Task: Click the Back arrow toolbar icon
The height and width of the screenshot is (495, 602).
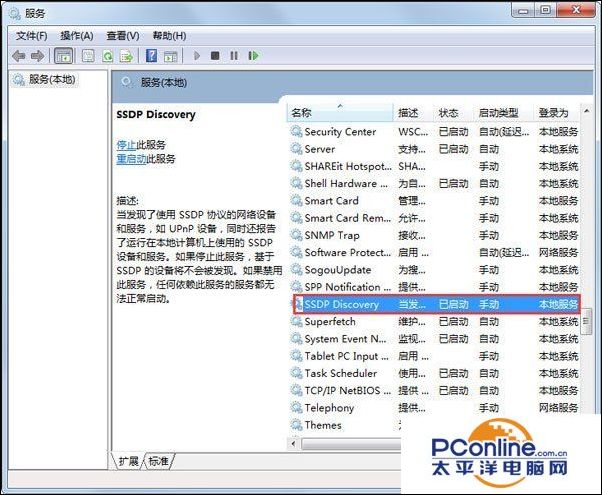Action: [18, 56]
